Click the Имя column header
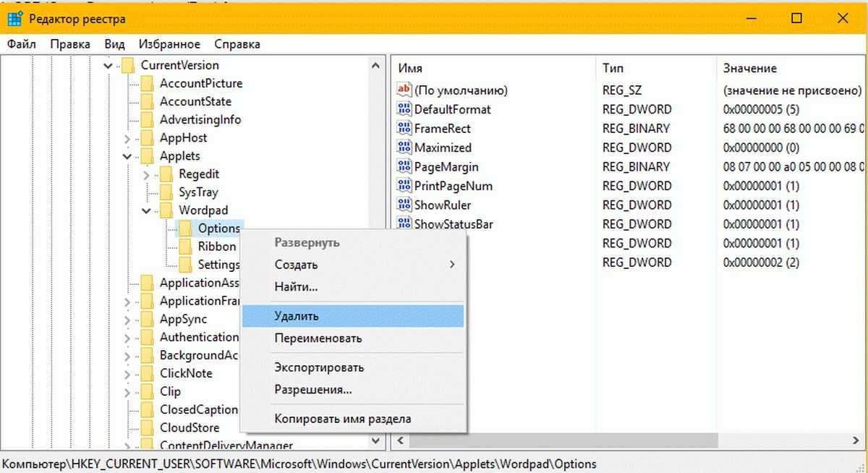Image resolution: width=868 pixels, height=473 pixels. [x=410, y=68]
